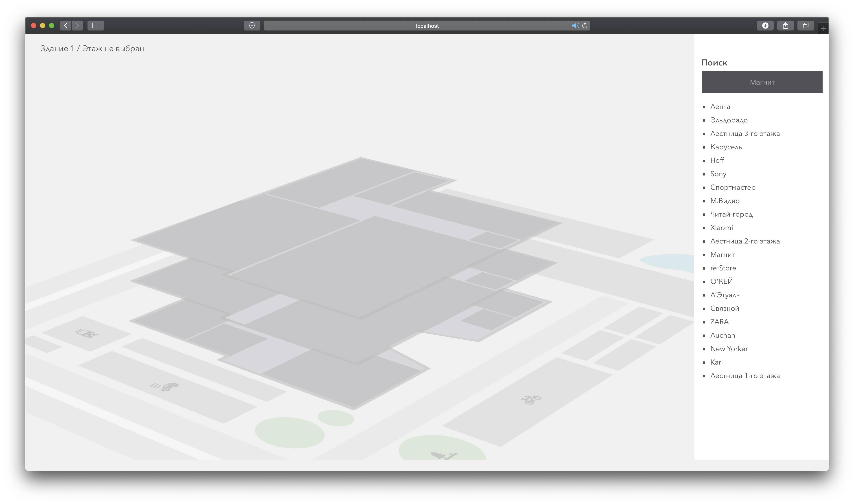Click the privacy shield icon

(252, 26)
